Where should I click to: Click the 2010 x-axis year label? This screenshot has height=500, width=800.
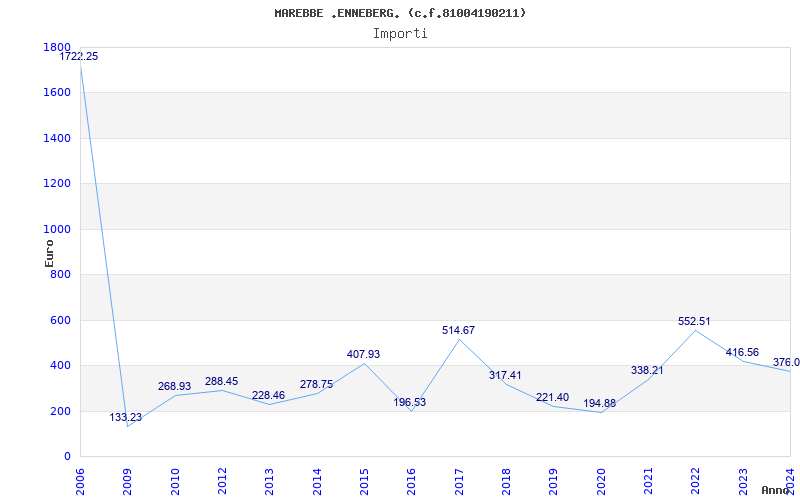coord(174,482)
